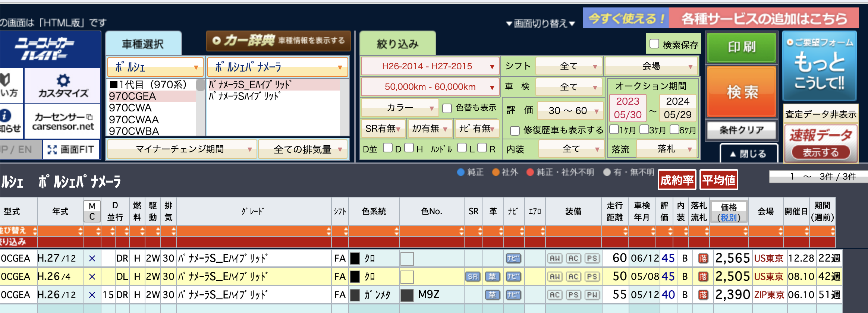
Task: Open the ポルシェ maker dropdown
Action: (155, 67)
